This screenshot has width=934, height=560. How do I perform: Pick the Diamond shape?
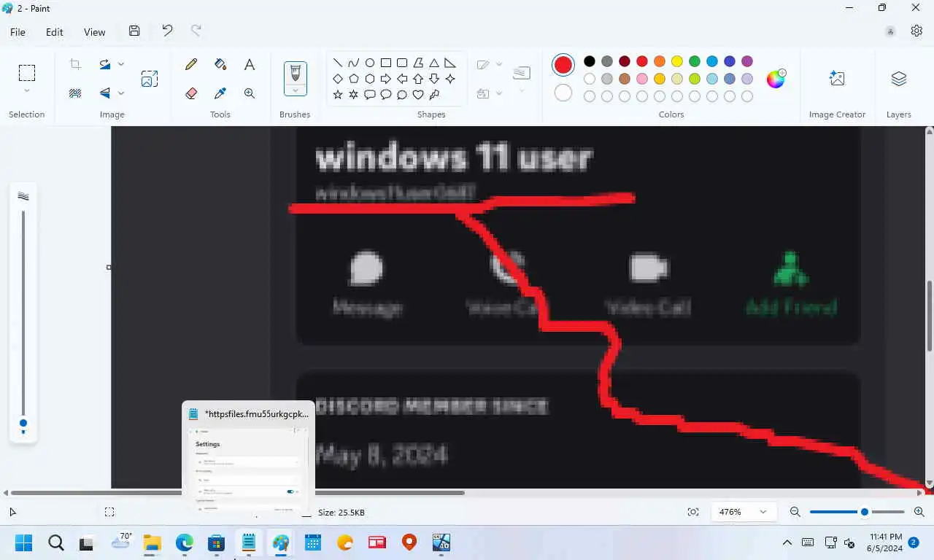pos(338,79)
